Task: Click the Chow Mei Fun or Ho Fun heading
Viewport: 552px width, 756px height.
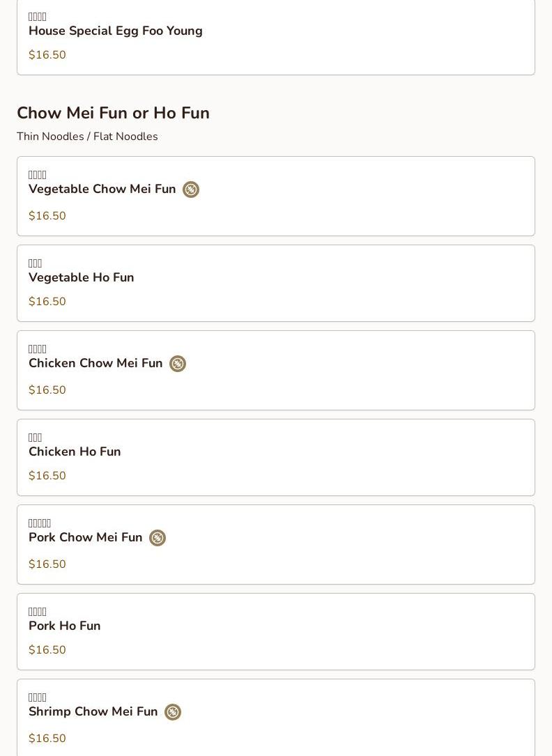Action: [x=114, y=113]
